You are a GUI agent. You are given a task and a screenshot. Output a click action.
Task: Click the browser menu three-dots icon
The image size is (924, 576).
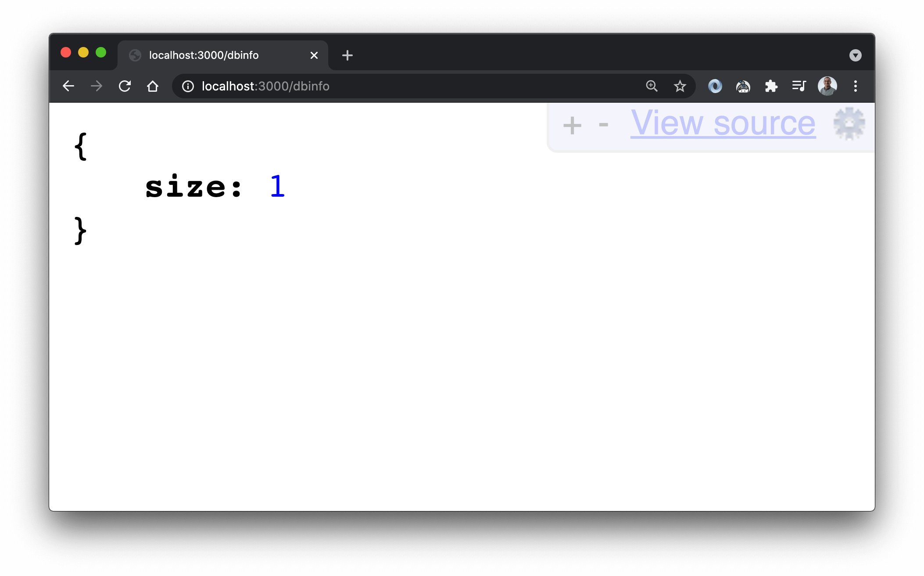[x=856, y=86]
